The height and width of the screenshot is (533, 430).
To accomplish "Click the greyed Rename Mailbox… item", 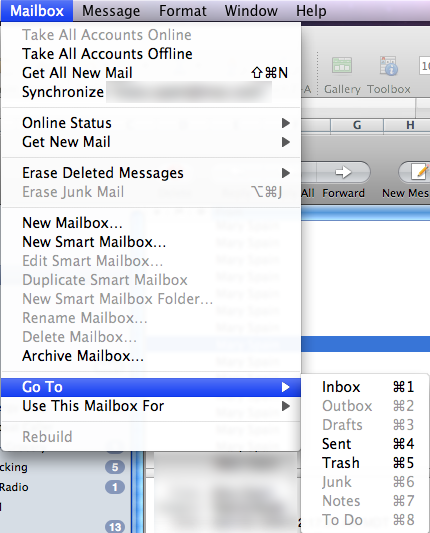I will (151, 318).
